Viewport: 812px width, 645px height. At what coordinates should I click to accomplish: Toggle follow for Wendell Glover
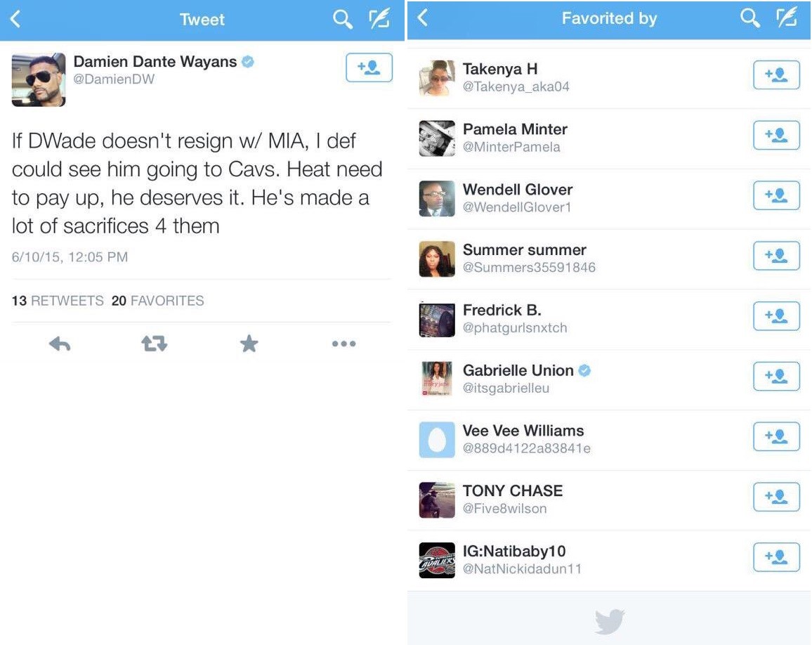pyautogui.click(x=776, y=195)
